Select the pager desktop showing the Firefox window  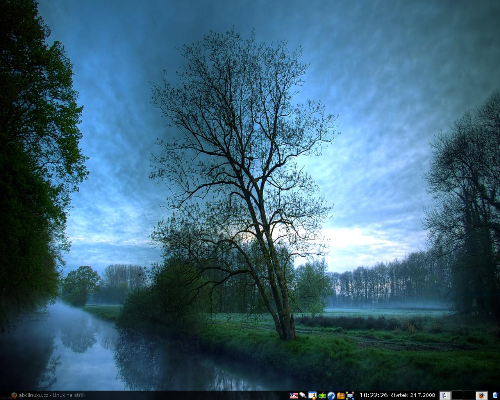(x=482, y=395)
